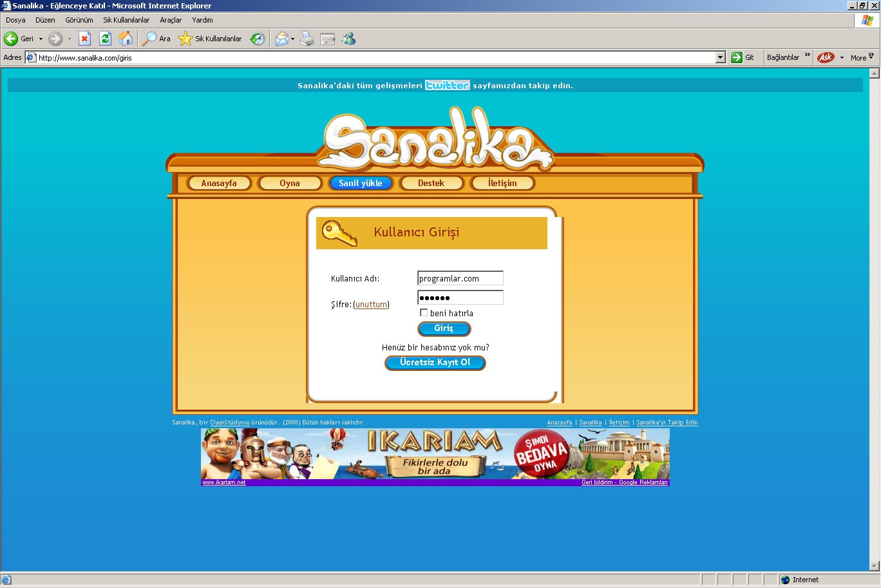Open the Sık Kullanılanlar menu in menu bar

[x=126, y=20]
